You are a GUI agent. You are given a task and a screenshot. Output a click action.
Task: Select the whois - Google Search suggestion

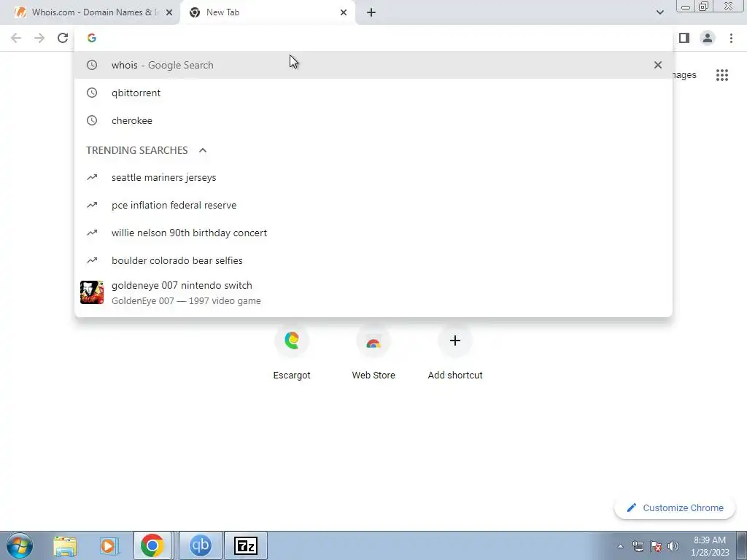(x=373, y=65)
